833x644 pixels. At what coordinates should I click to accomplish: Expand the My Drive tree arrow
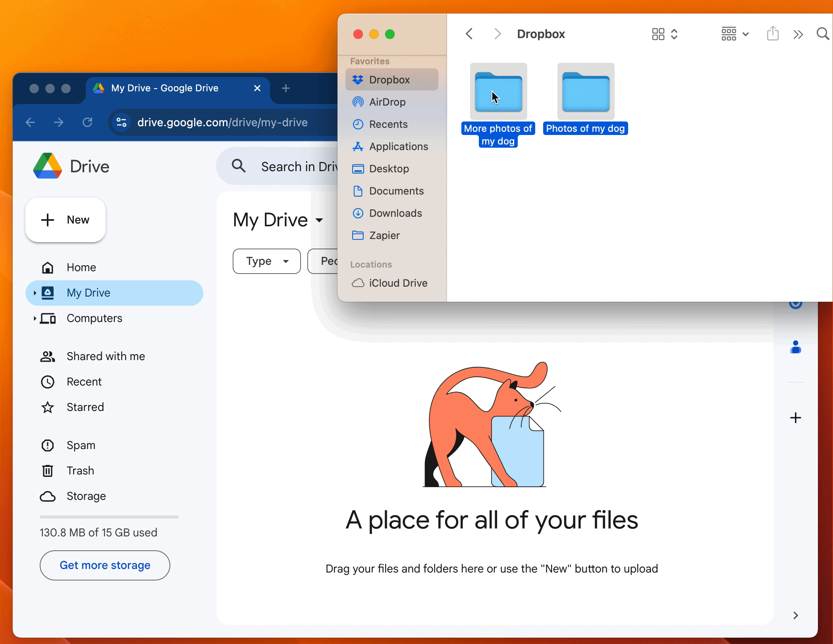tap(35, 293)
